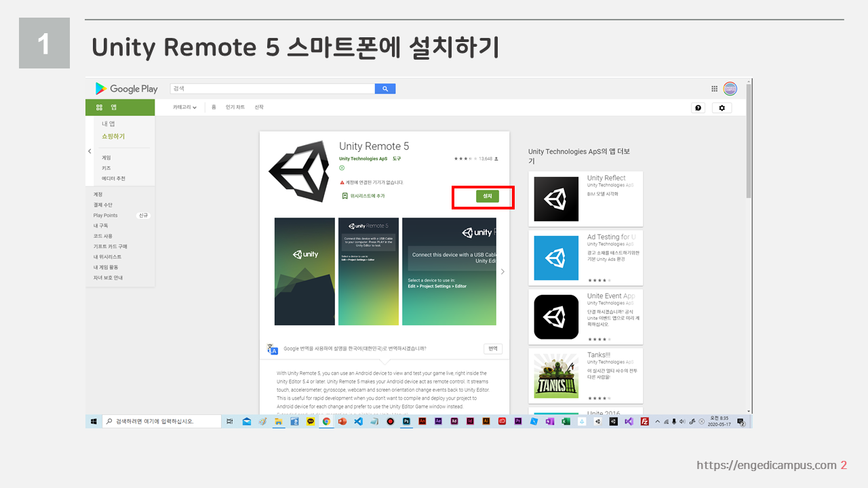Click the taskbar clock showing 8:35
Screen dimensions: 868x488
[719, 421]
